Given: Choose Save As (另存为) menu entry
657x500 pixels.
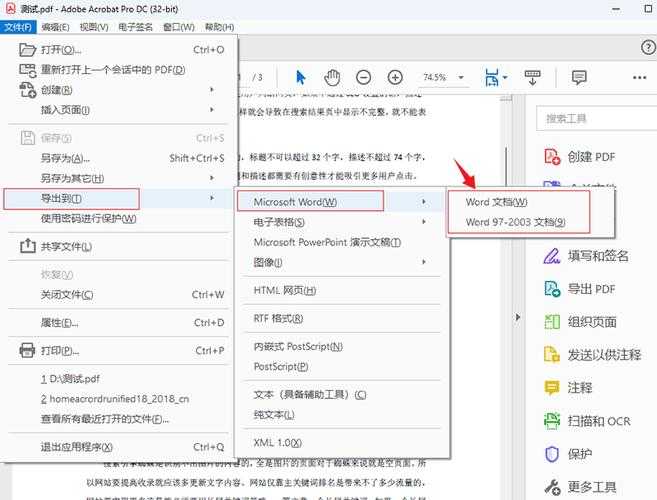Looking at the screenshot, I should point(65,158).
